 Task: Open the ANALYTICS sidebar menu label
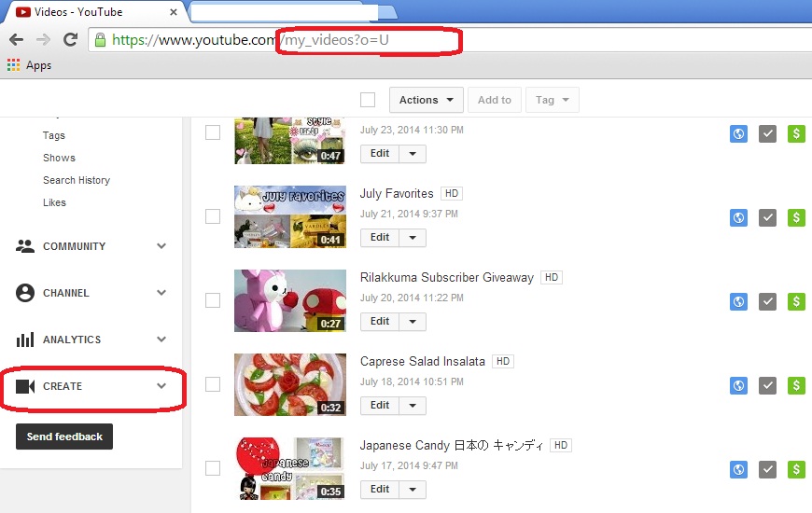[x=72, y=340]
